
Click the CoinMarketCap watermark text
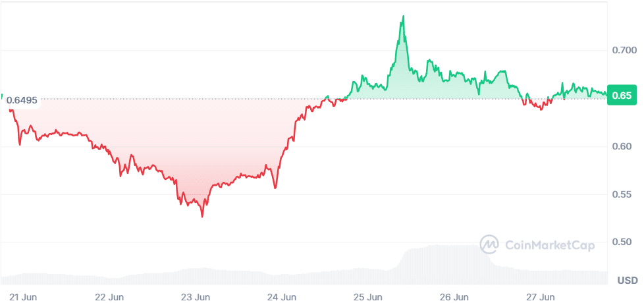pos(549,246)
